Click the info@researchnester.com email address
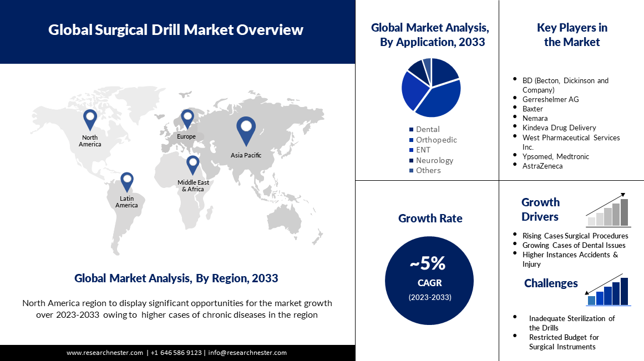 [x=247, y=353]
